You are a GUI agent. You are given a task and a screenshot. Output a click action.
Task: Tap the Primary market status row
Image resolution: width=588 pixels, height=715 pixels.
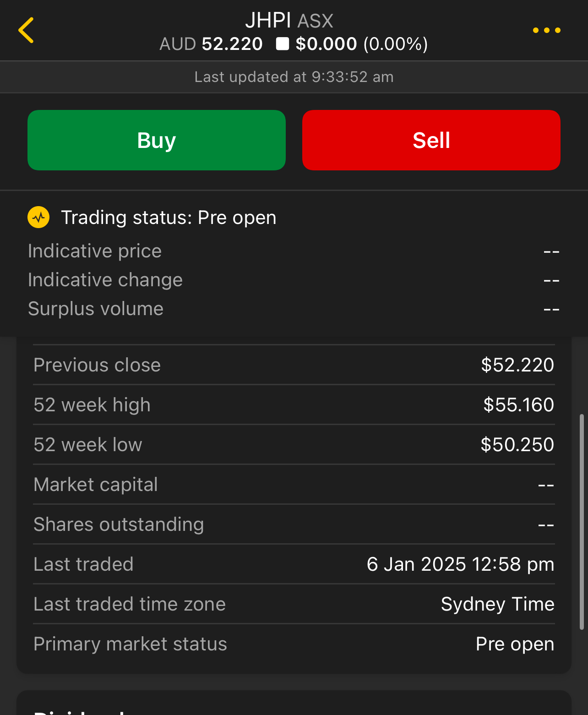tap(294, 644)
